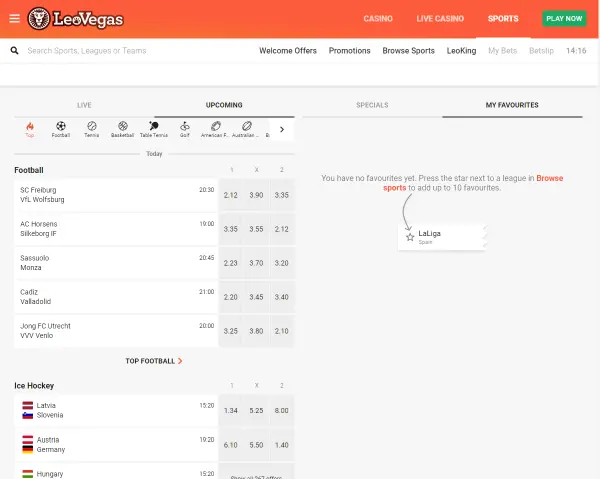Click the PLAY NOW button
The image size is (600, 479).
(564, 18)
